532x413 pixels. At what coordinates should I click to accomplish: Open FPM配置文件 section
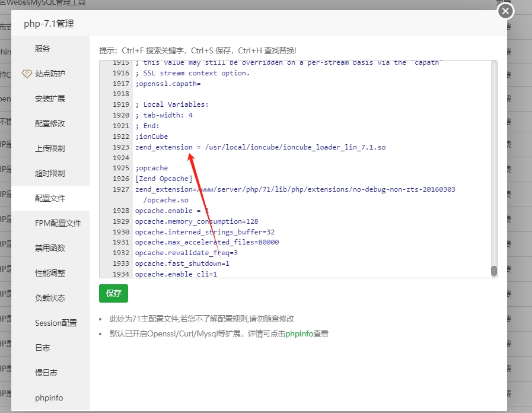58,223
